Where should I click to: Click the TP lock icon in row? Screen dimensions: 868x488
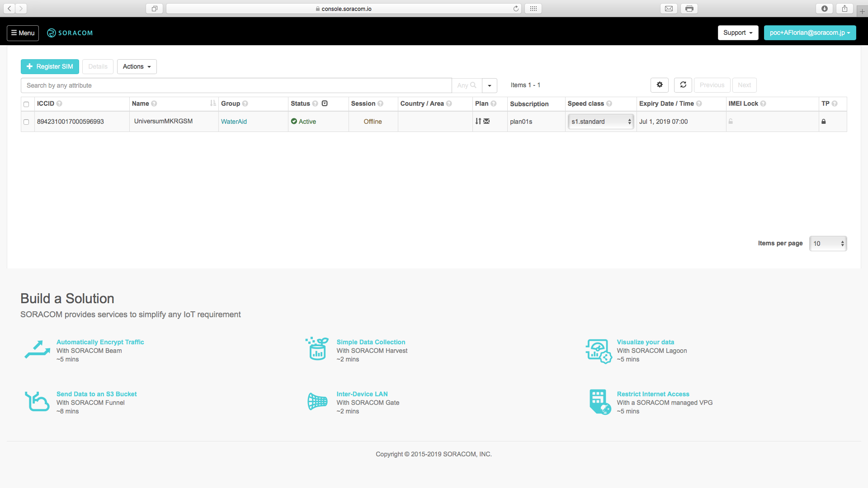[823, 122]
